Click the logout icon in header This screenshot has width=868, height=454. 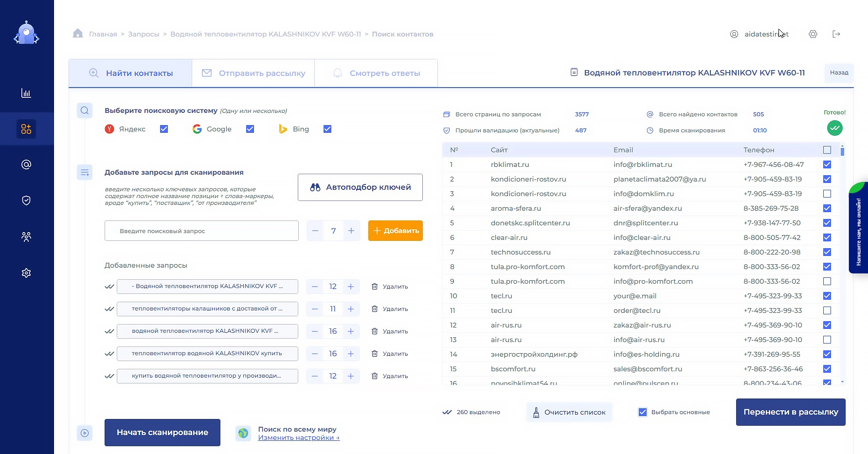pos(836,34)
